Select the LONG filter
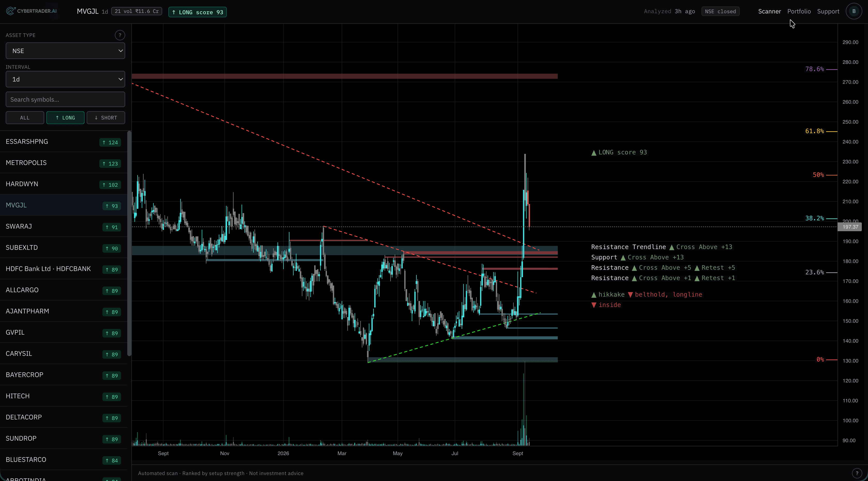 pyautogui.click(x=65, y=118)
